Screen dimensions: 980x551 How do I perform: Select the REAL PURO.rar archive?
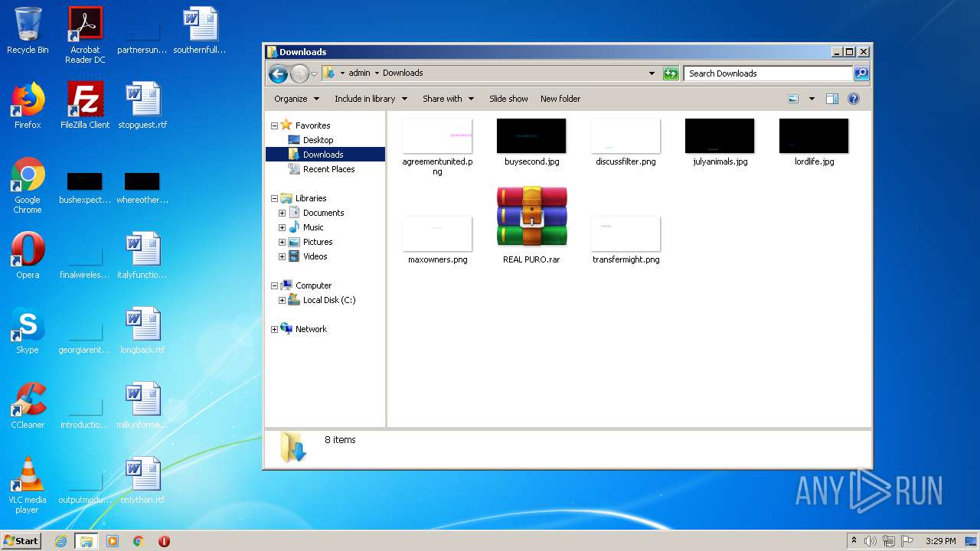point(531,225)
